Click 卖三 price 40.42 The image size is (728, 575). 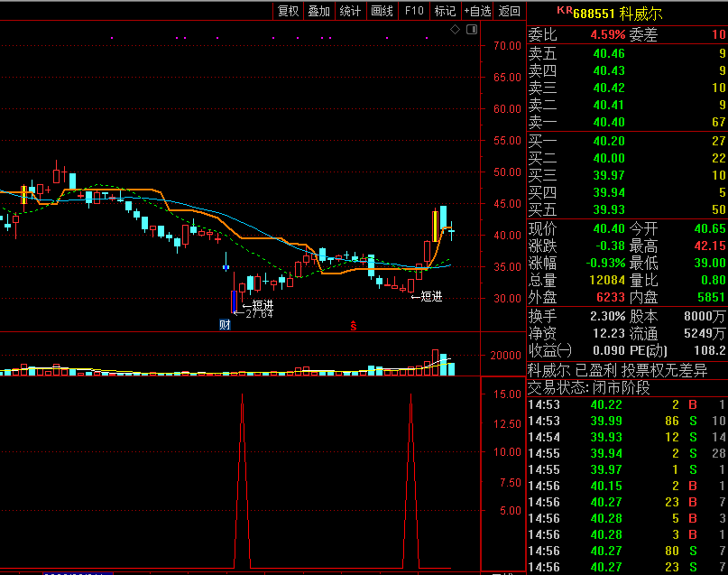pyautogui.click(x=609, y=88)
